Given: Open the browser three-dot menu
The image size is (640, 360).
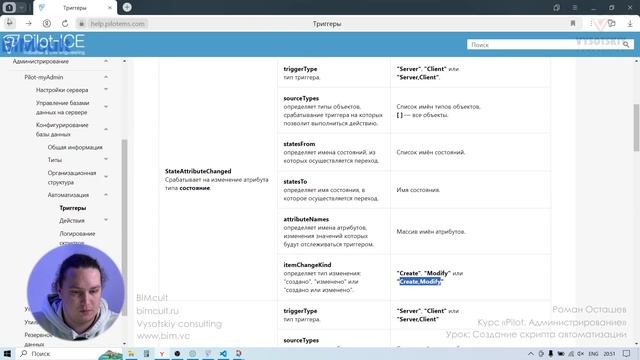Looking at the screenshot, I should click(x=591, y=24).
